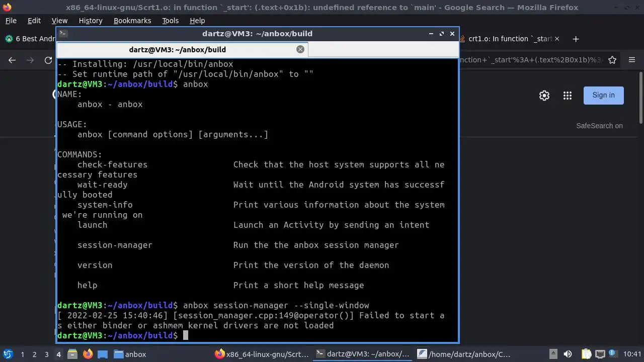Open Firefox Edit menu
Screen dimensions: 644x362
coord(34,21)
